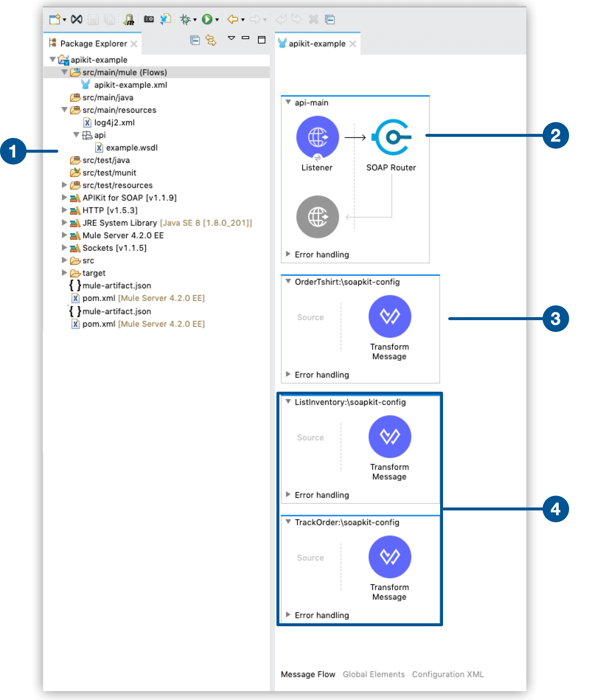Click the New project wizard icon
The image size is (589, 700).
[55, 19]
